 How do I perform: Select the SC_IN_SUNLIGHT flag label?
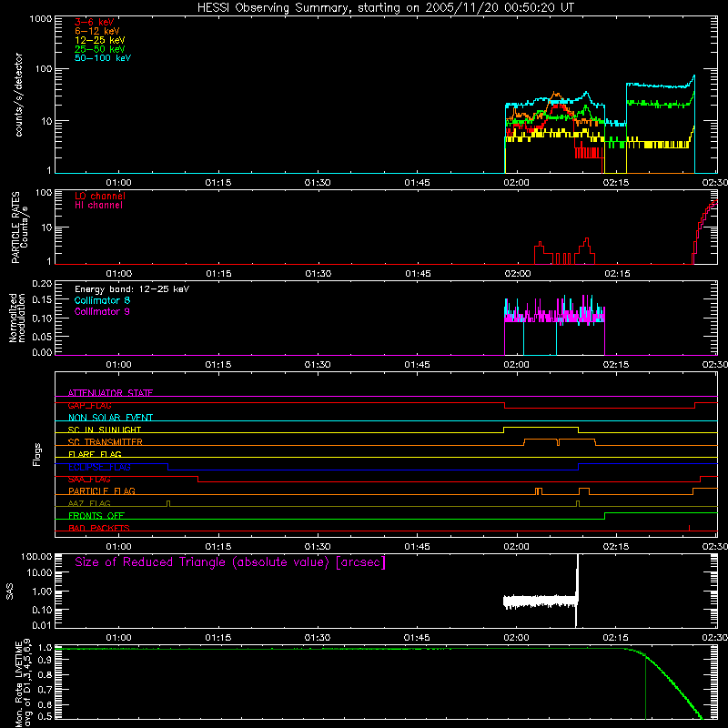(x=105, y=430)
